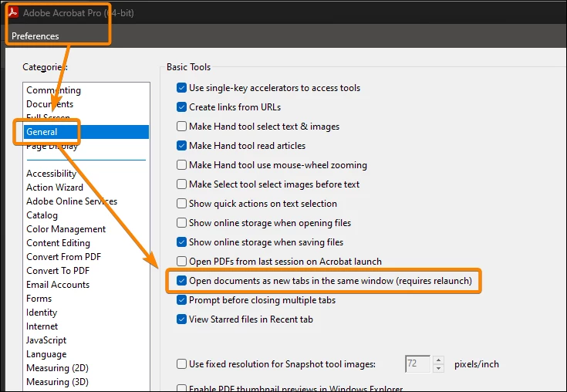Check Enable PDF thumbnail previews in Windows Explorer
Screen dimensions: 567x392
(x=181, y=388)
